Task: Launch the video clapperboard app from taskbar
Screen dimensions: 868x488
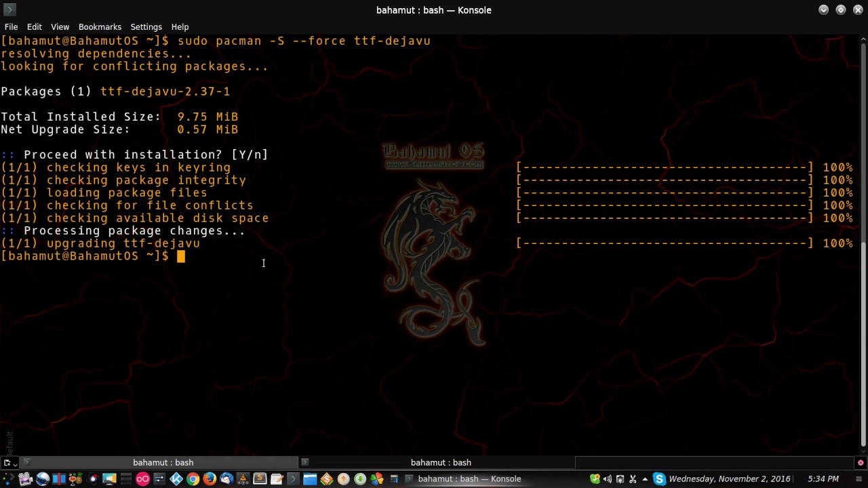Action: [25, 479]
